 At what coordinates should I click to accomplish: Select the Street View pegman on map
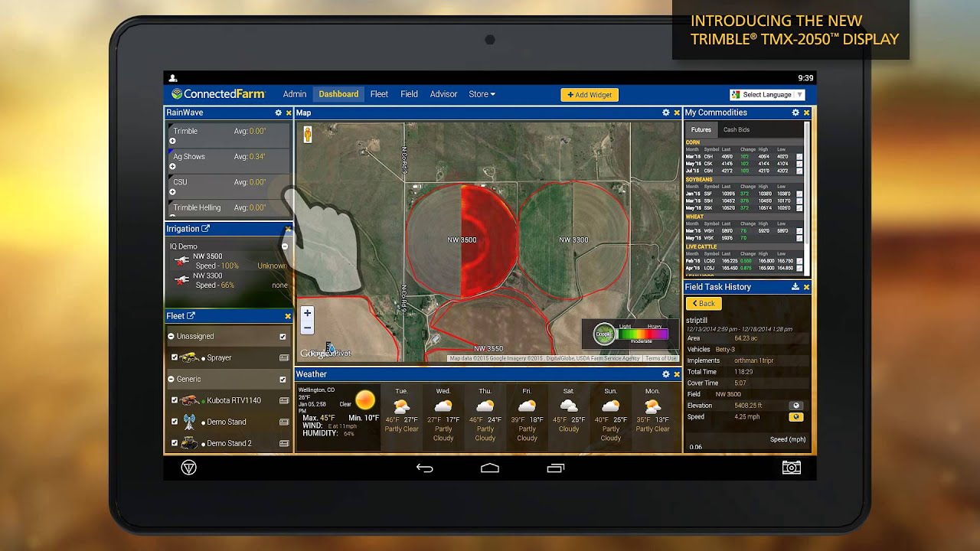point(307,135)
